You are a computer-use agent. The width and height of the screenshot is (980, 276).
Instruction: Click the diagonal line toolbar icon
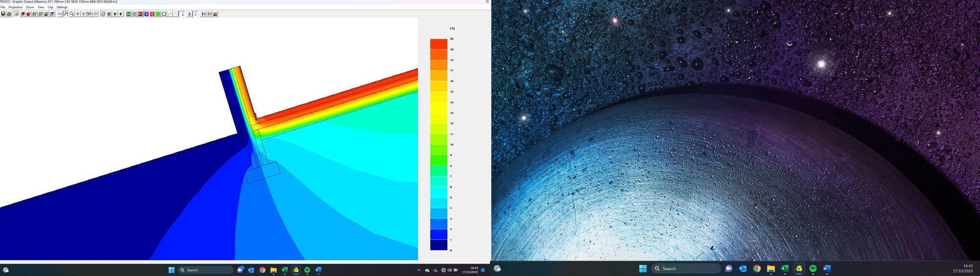click(x=170, y=14)
